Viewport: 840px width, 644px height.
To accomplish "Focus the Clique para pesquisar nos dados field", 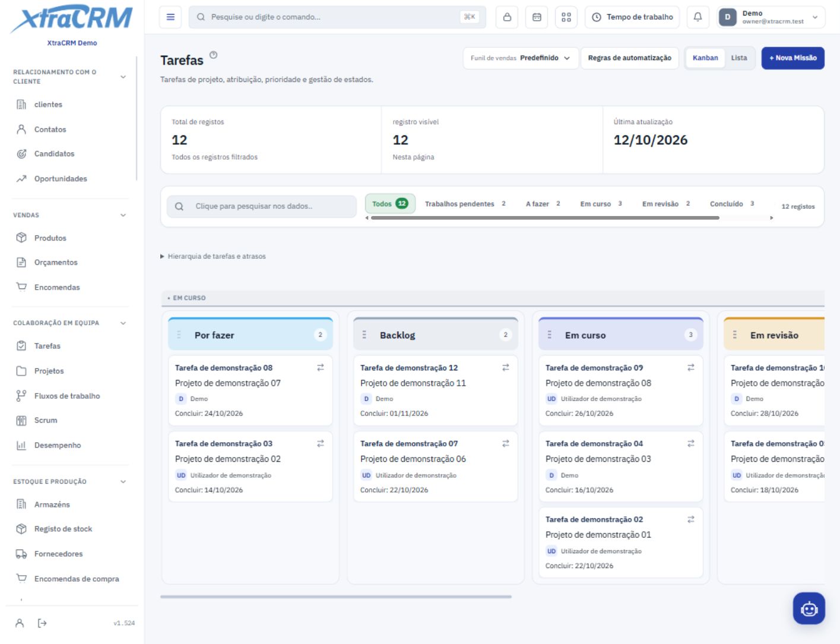I will [x=262, y=207].
